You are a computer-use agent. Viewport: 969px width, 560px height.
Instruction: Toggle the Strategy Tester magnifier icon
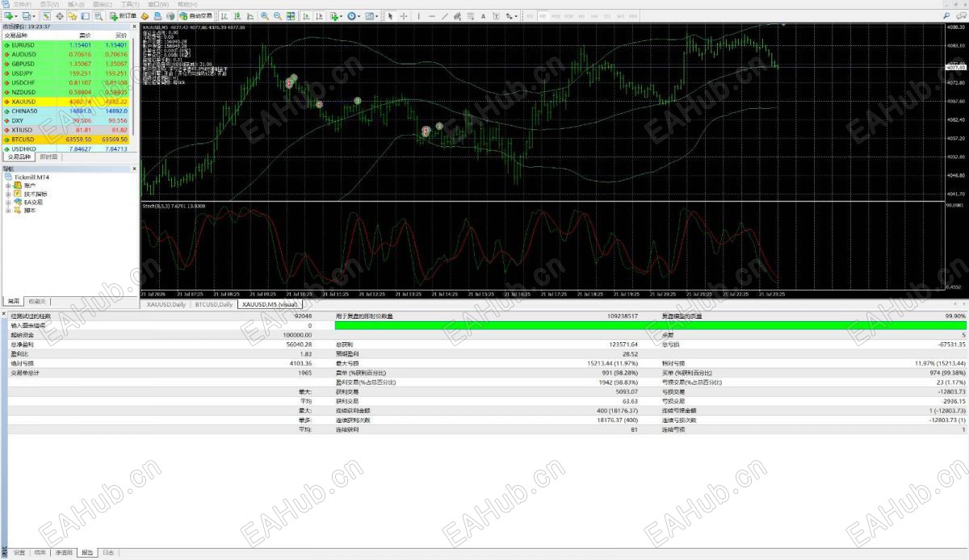(98, 16)
